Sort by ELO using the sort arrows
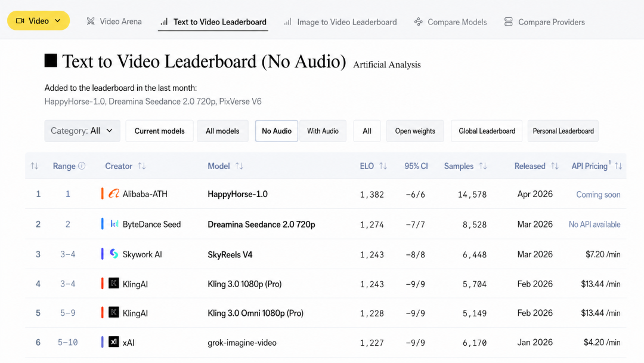The height and width of the screenshot is (363, 644). [383, 166]
